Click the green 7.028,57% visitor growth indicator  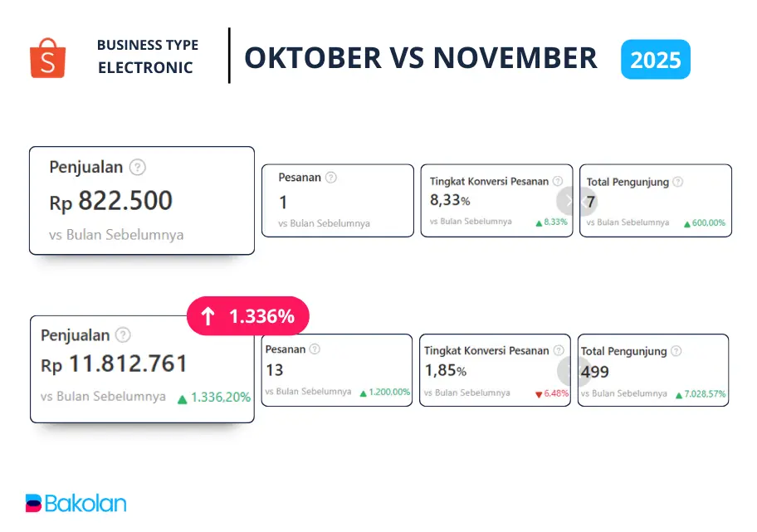pos(701,393)
